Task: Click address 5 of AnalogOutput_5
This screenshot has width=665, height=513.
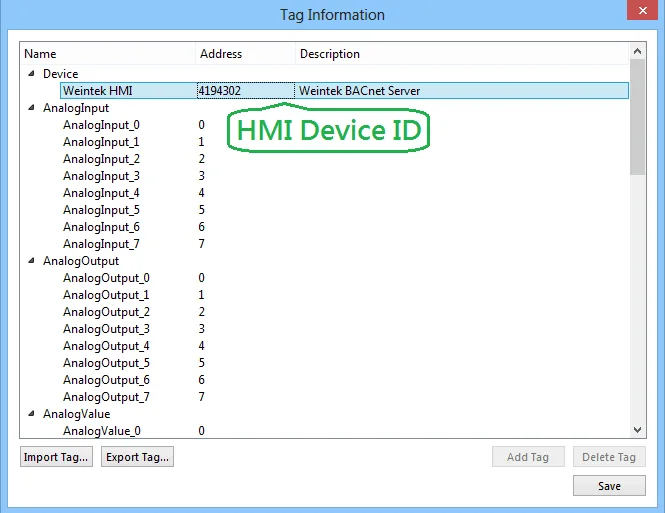Action: coord(201,363)
